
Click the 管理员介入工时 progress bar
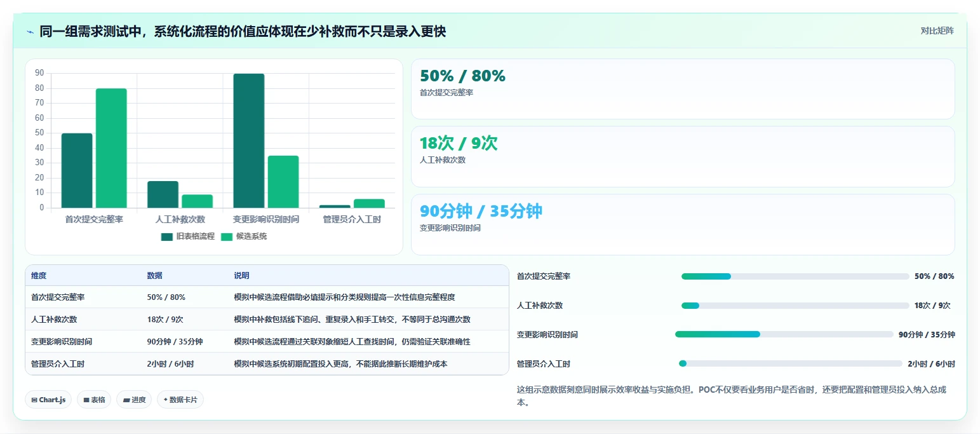click(791, 363)
